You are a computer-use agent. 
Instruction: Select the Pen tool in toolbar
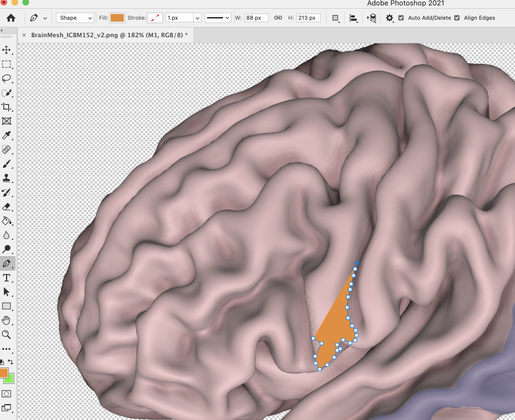click(7, 264)
